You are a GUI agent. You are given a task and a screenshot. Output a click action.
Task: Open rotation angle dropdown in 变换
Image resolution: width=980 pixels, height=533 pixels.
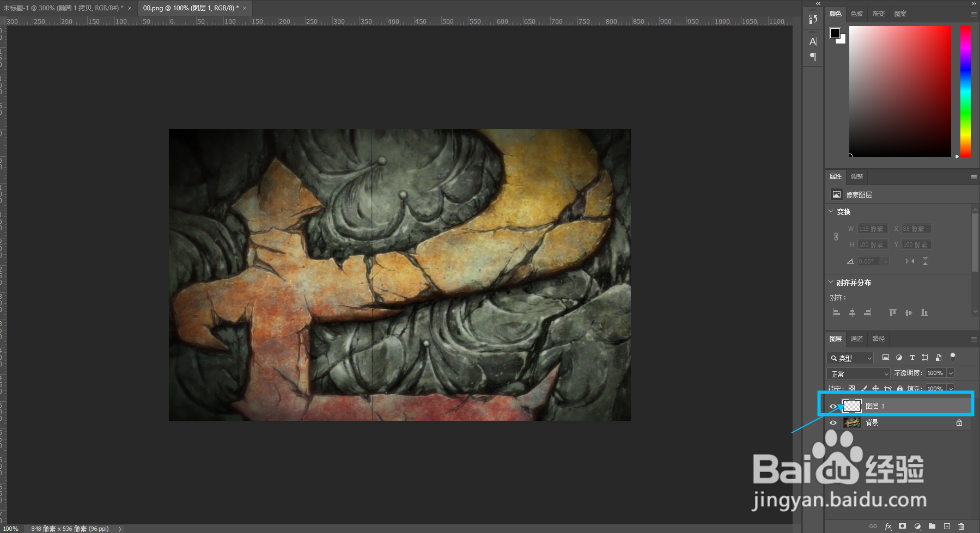tap(885, 261)
